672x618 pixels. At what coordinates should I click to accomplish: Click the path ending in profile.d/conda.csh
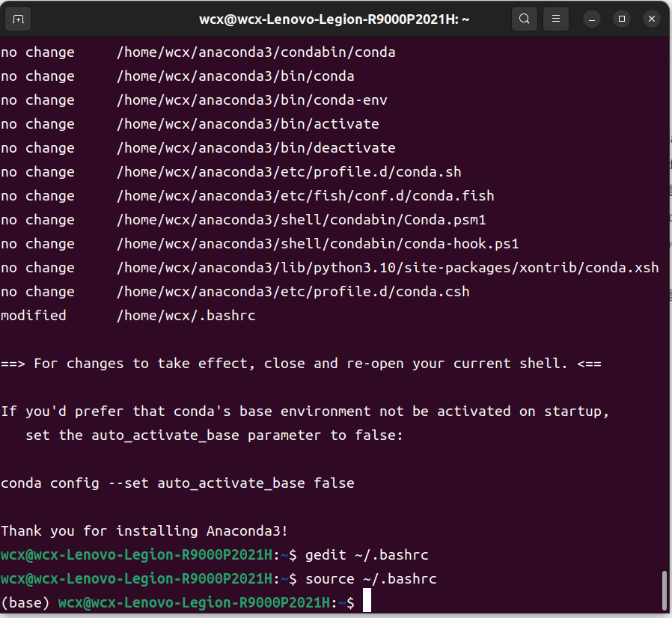click(293, 293)
